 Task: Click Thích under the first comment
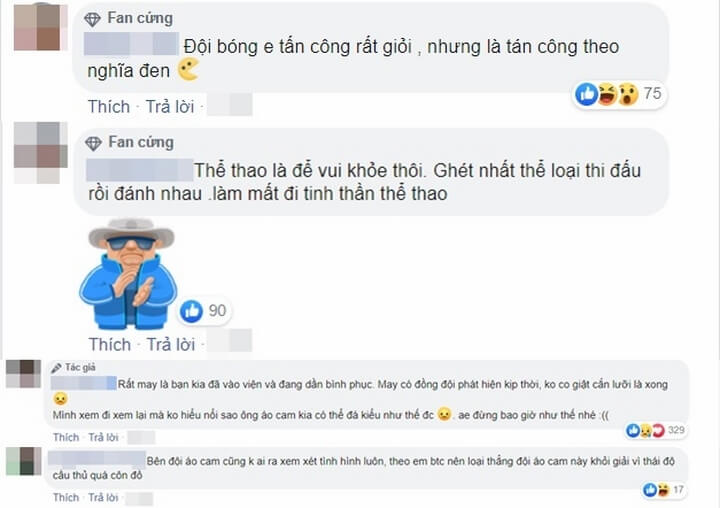click(109, 107)
